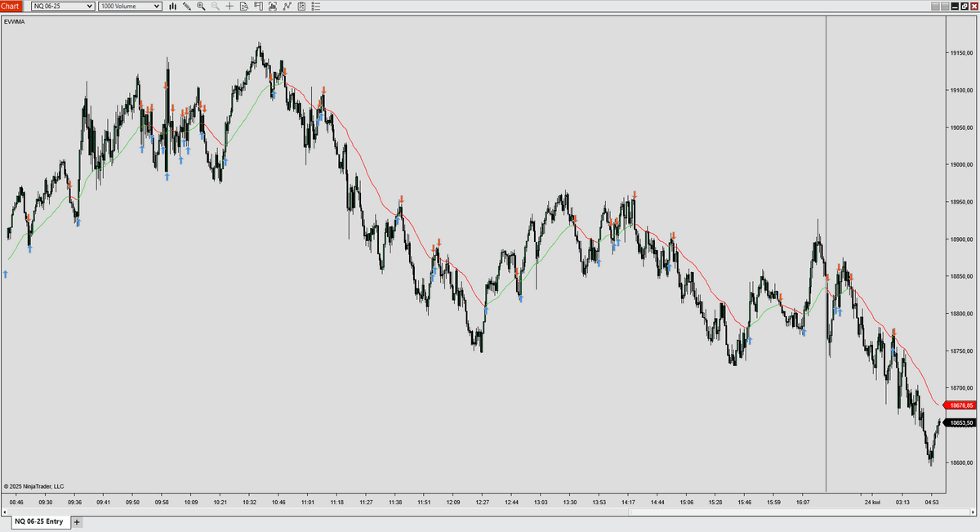
Task: Add a new tab with plus button
Action: 77,521
